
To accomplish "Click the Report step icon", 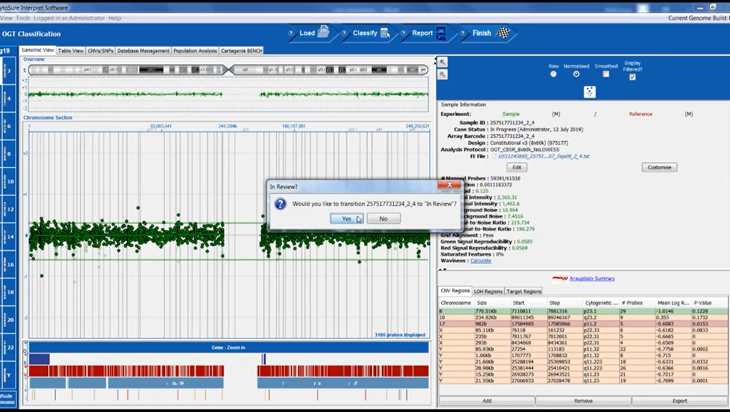I will pos(441,33).
